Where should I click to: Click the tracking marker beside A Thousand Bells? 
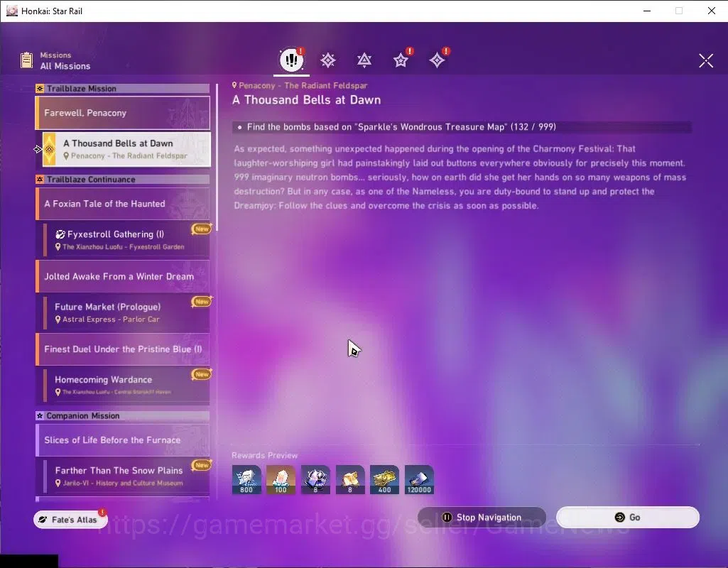pos(38,149)
